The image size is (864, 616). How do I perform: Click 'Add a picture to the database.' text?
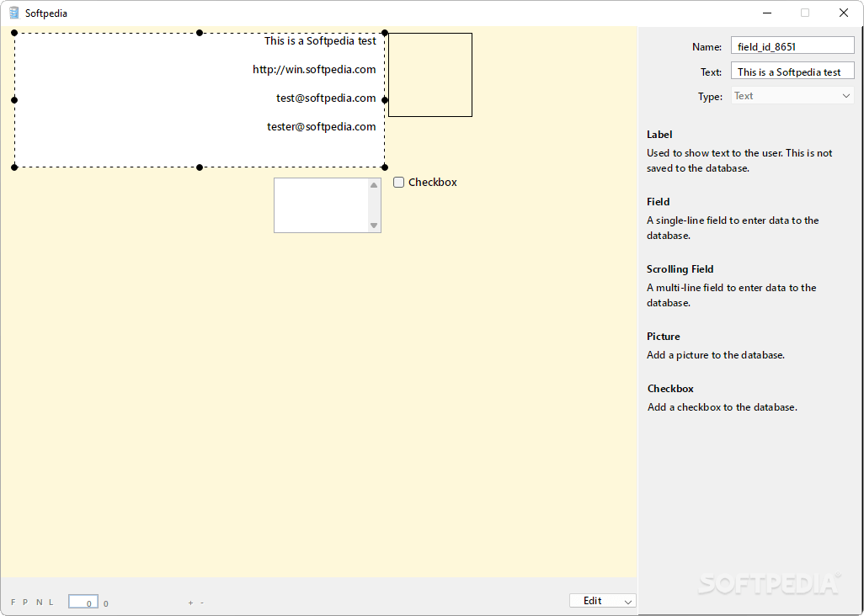pos(715,355)
